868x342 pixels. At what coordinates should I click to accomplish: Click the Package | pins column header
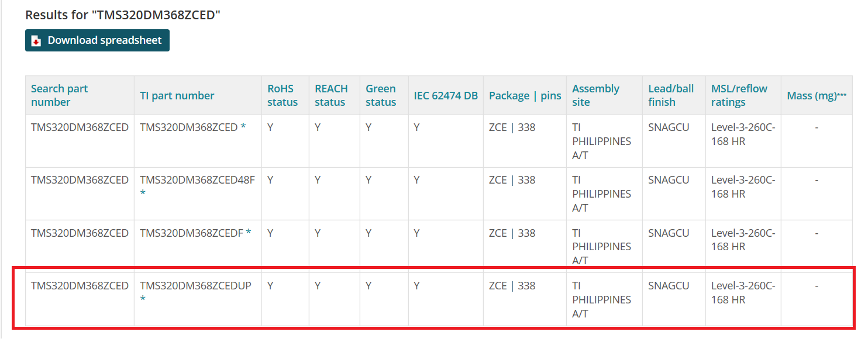[525, 95]
